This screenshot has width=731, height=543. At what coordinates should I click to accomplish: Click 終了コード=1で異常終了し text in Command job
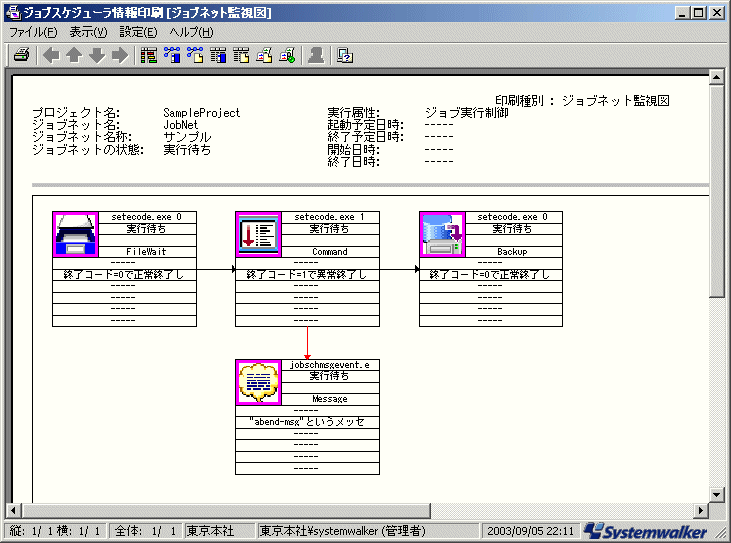(x=306, y=275)
